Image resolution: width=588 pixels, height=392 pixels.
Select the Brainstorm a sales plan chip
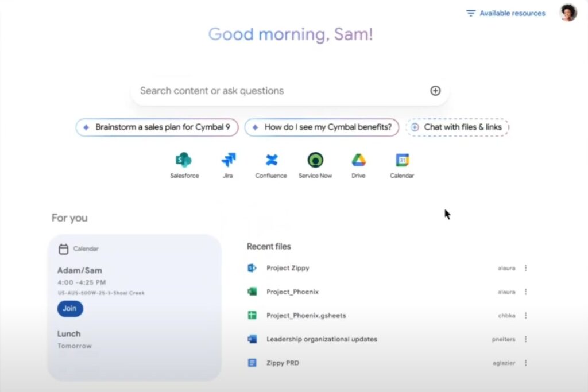coord(157,127)
